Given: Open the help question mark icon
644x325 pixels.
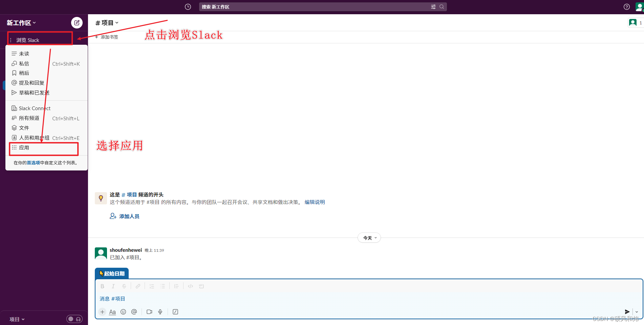Looking at the screenshot, I should click(627, 7).
